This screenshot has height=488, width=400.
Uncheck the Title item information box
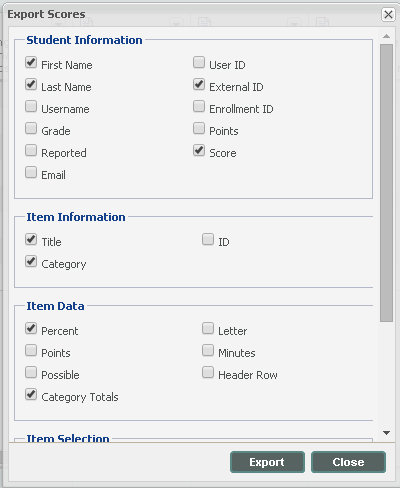coord(31,239)
